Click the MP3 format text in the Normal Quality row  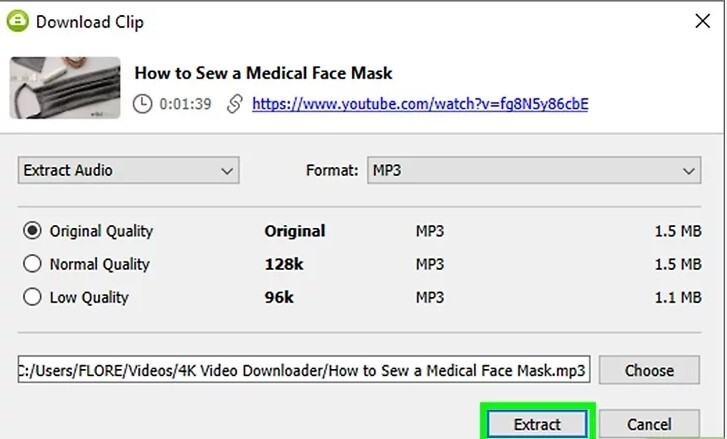(430, 264)
